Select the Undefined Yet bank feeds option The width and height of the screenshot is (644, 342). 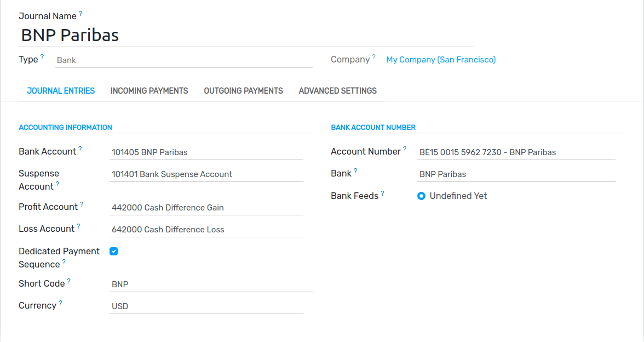coord(422,196)
